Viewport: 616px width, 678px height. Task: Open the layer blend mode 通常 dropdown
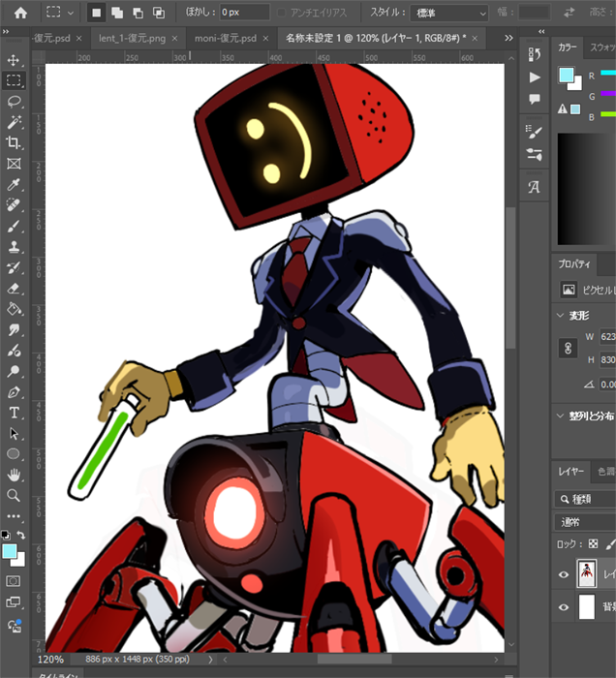pyautogui.click(x=585, y=522)
